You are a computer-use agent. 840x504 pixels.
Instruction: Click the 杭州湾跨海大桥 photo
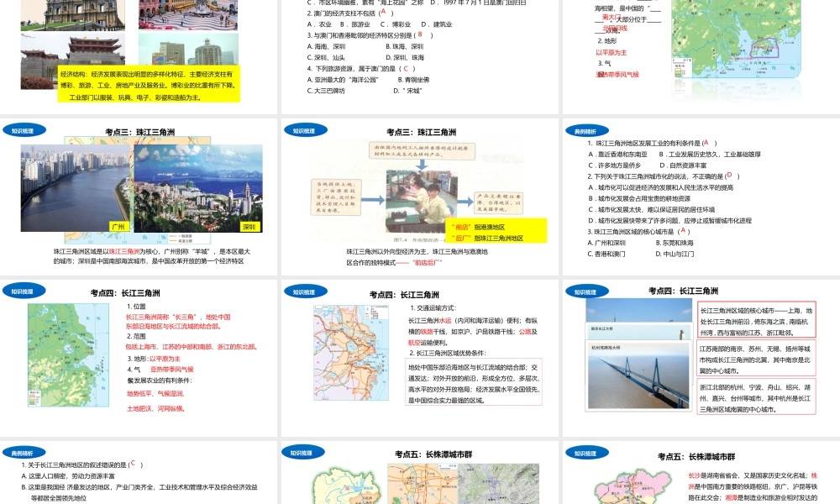click(x=638, y=375)
